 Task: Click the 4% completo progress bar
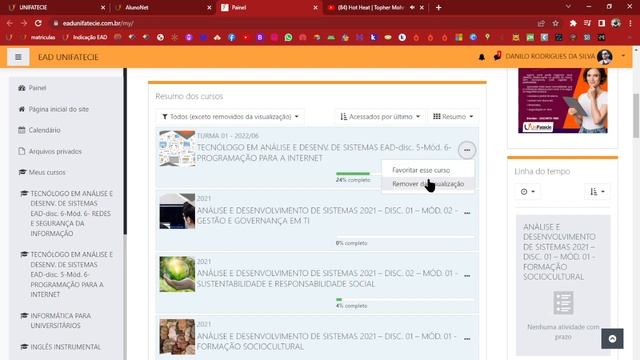[405, 300]
